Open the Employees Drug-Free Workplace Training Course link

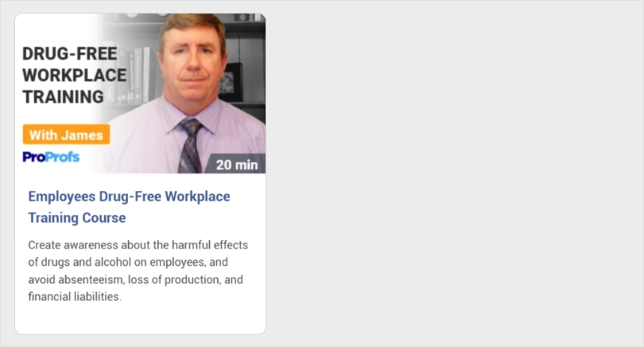click(129, 207)
